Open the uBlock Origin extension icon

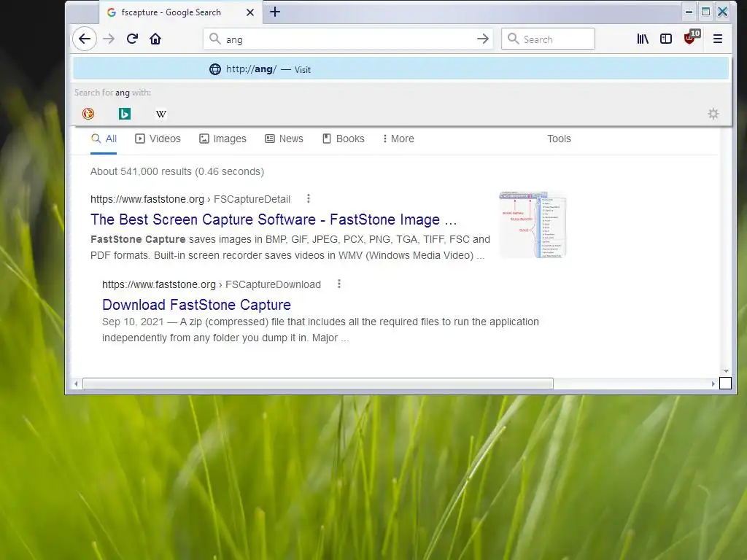(x=691, y=37)
